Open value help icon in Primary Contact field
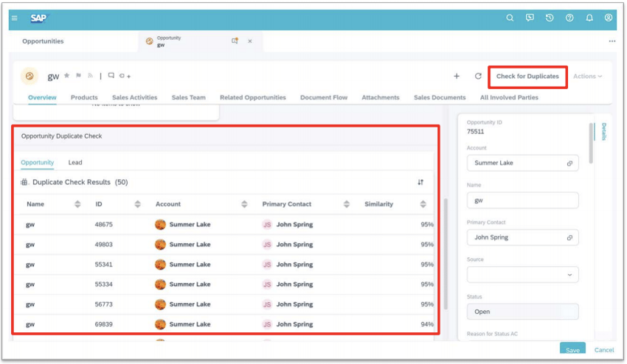 569,238
